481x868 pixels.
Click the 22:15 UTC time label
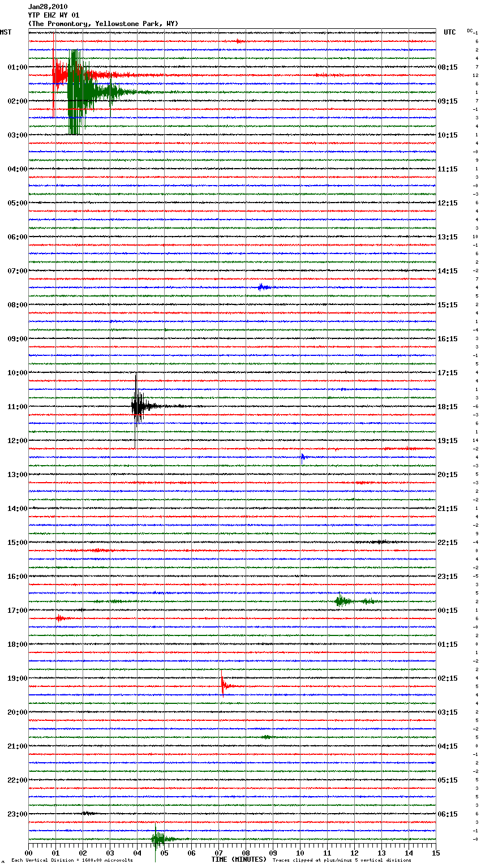click(448, 543)
